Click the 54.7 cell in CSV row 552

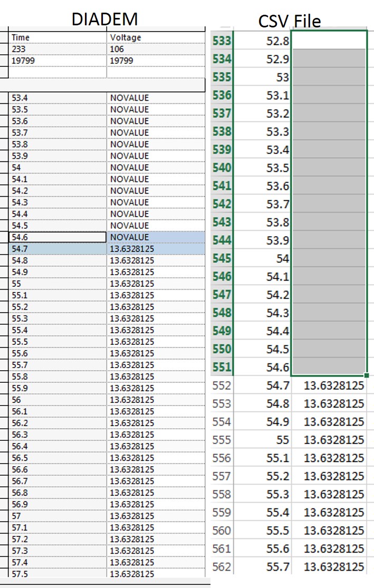point(262,385)
